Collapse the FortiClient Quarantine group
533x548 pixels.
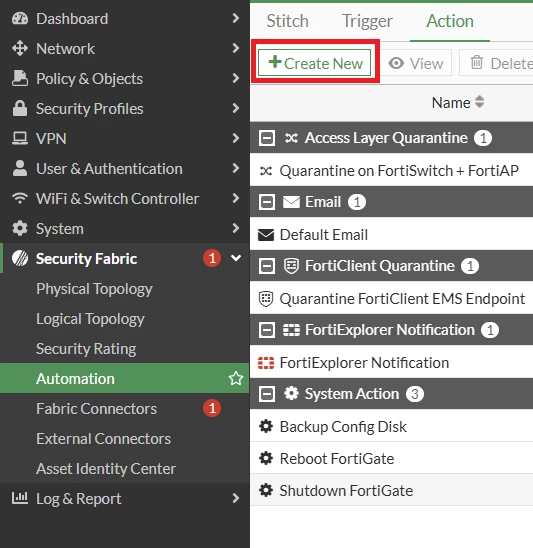[x=267, y=266]
